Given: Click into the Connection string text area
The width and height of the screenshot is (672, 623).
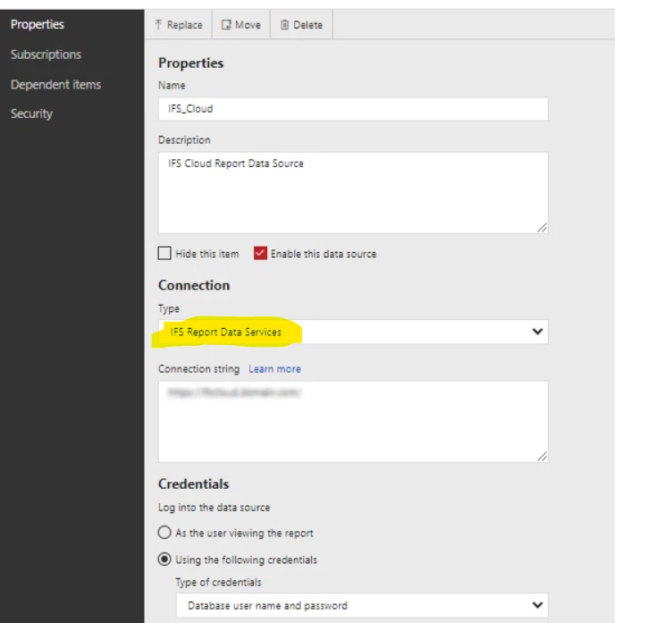Looking at the screenshot, I should click(353, 422).
